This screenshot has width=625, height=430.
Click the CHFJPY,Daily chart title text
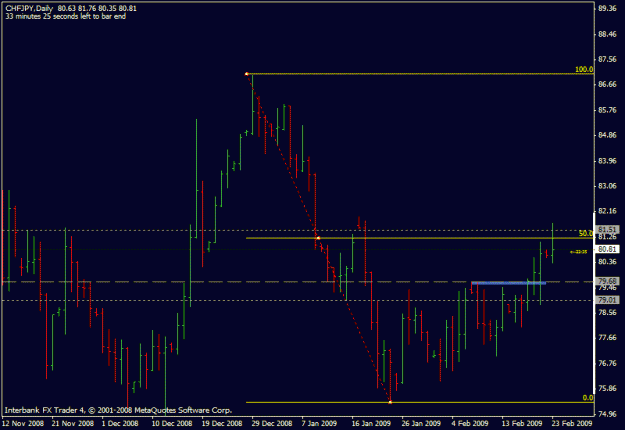pyautogui.click(x=29, y=8)
